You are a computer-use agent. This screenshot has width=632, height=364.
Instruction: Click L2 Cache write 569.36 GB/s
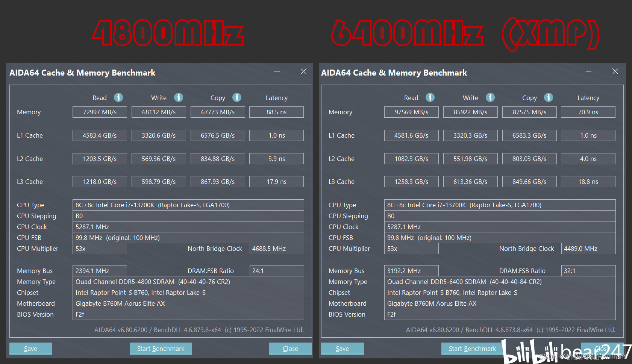159,159
